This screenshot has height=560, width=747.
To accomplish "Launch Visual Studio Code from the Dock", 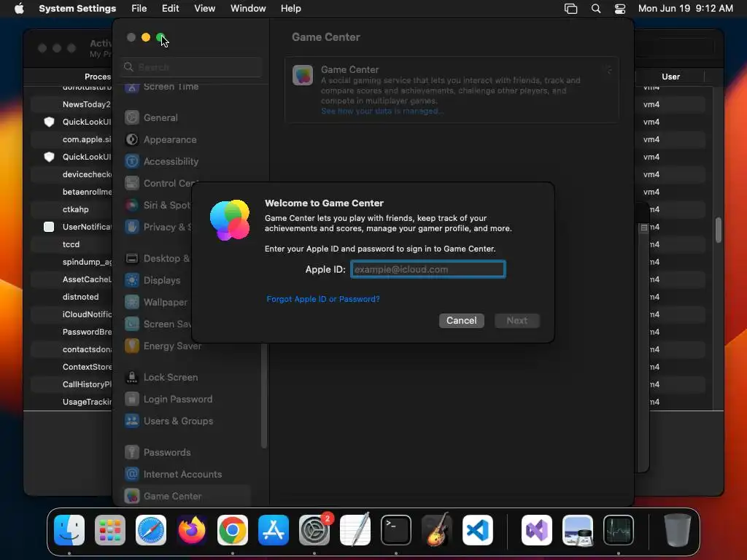I will [x=478, y=530].
